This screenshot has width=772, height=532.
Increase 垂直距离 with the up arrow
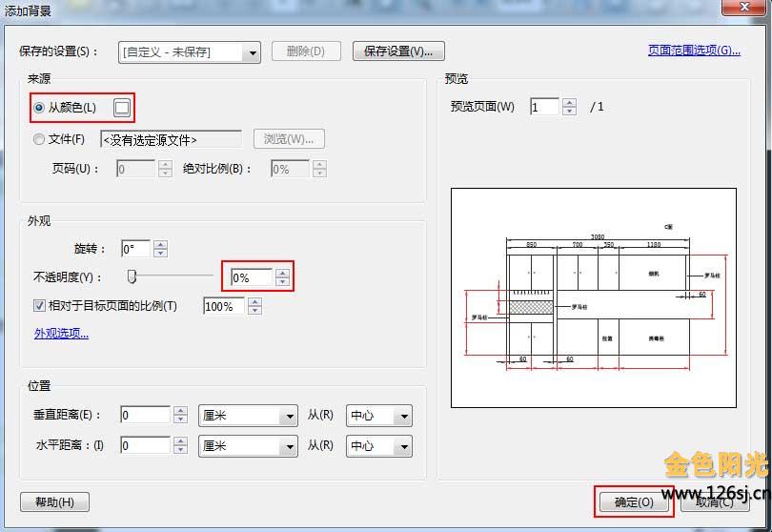coord(181,411)
